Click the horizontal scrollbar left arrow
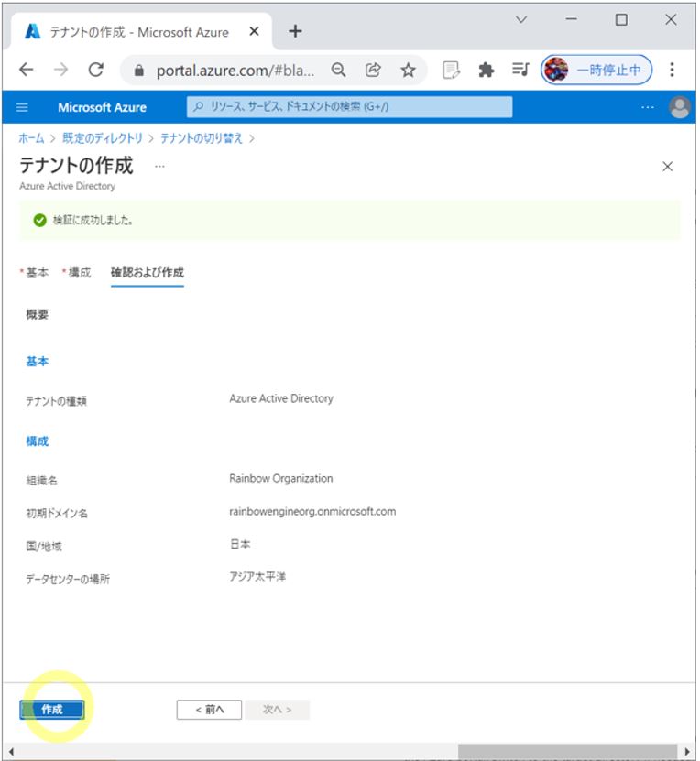This screenshot has width=700, height=761. (11, 752)
